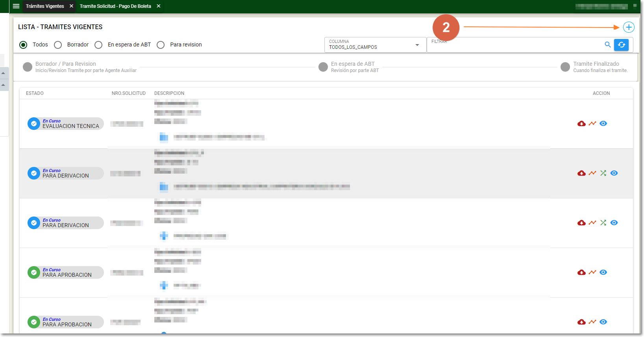Switch to Trámites Vigentes tab
Screen dimensions: 644x337
pos(45,6)
